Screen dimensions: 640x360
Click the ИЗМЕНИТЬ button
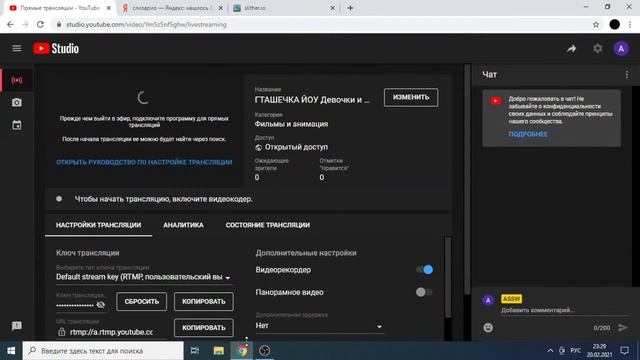tap(411, 98)
